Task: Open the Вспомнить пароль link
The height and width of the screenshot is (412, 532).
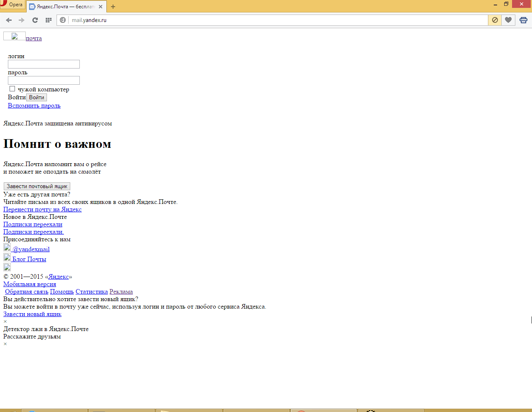Action: point(34,105)
